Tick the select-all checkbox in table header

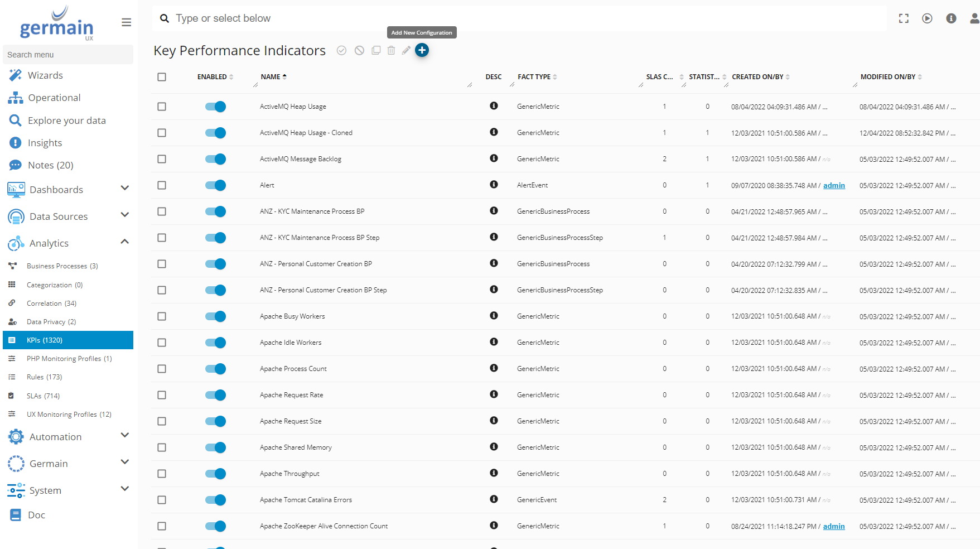162,77
